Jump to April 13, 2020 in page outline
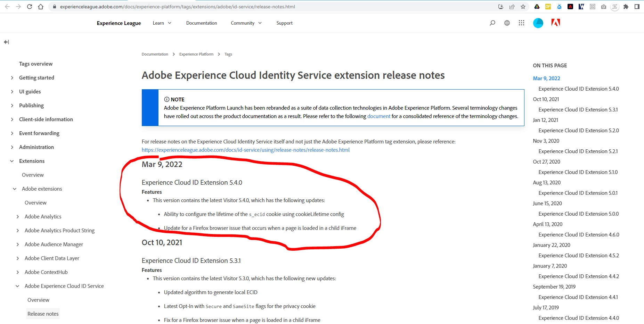The height and width of the screenshot is (324, 644). (548, 224)
